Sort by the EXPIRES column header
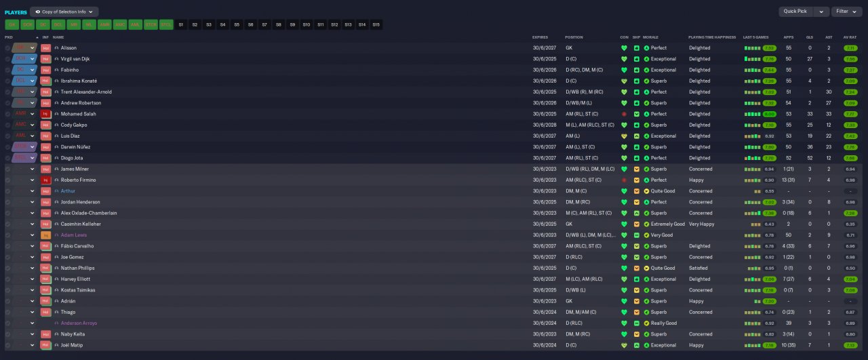This screenshot has height=360, width=868. point(540,37)
